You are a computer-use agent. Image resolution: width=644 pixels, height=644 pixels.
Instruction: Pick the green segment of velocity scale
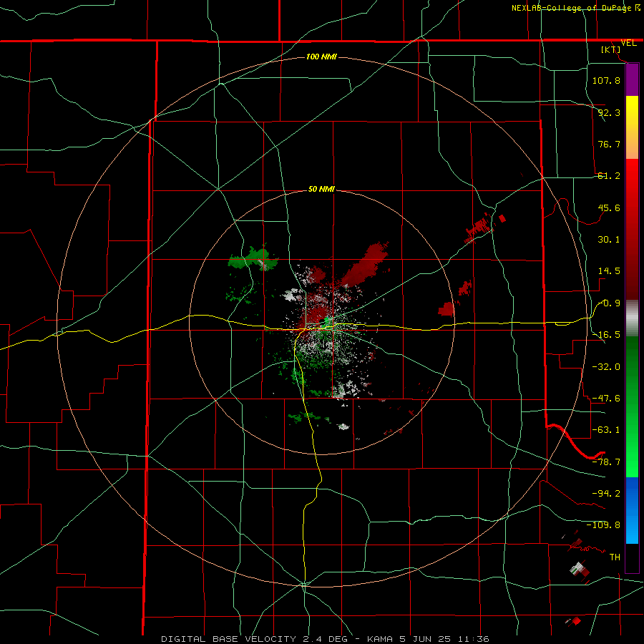point(632,406)
